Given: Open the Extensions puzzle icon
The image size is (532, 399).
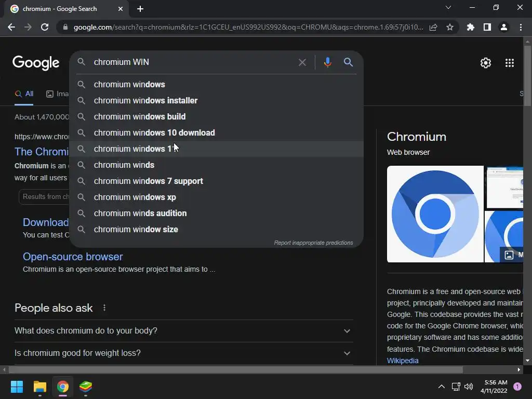Looking at the screenshot, I should [471, 27].
